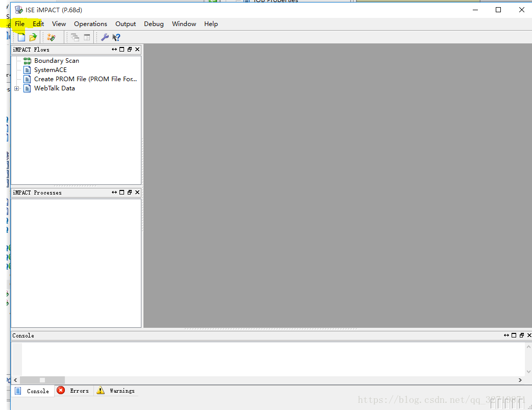Open the Debug menu
532x410 pixels.
[154, 24]
